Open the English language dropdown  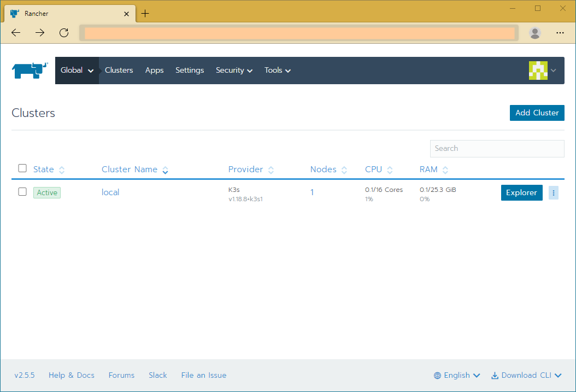457,375
